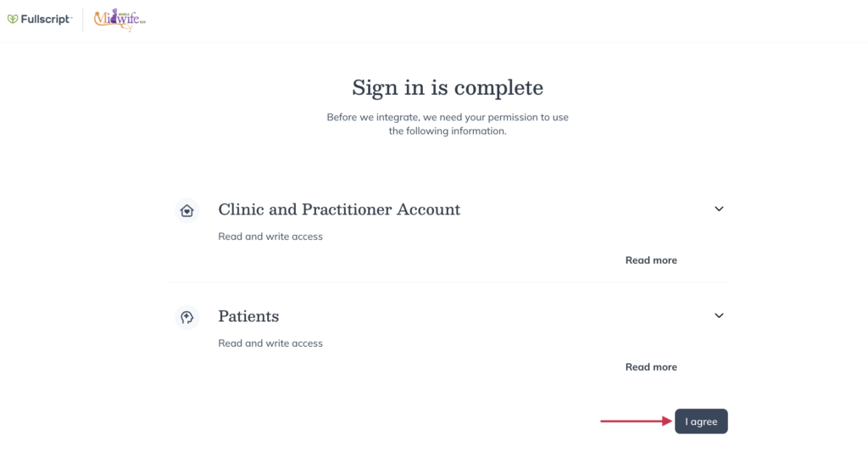Click Read and write access under Patients

(x=270, y=343)
